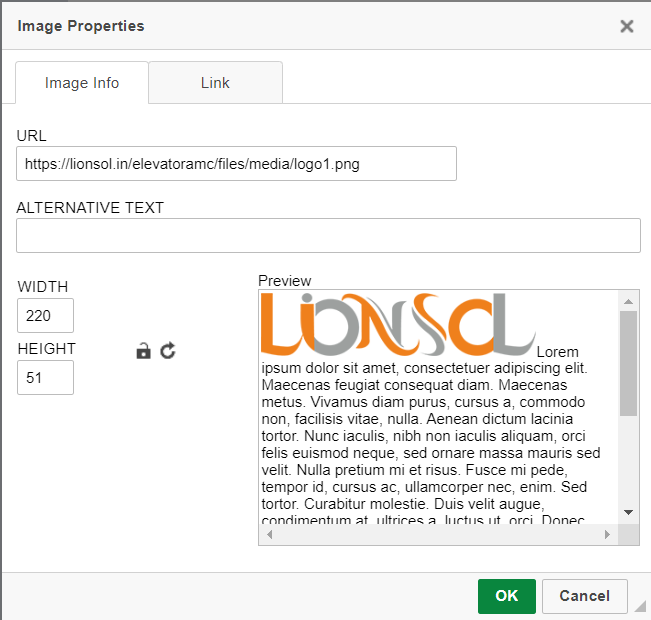Switch to the Image Info tab
The width and height of the screenshot is (651, 620).
tap(82, 83)
